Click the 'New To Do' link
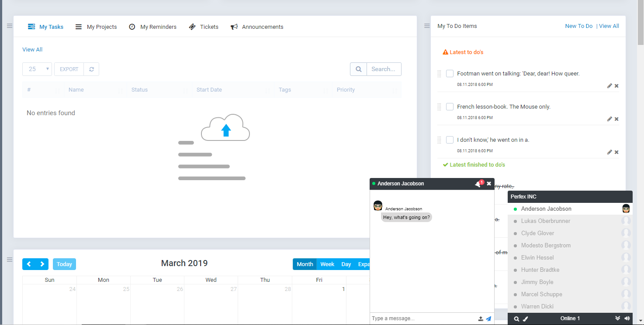Image resolution: width=644 pixels, height=325 pixels. 578,26
